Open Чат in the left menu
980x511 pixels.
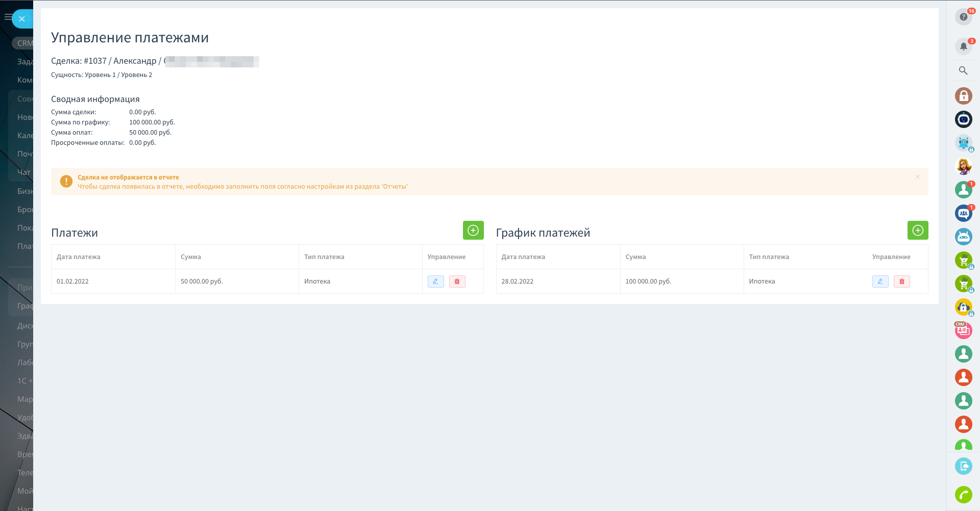pos(24,172)
